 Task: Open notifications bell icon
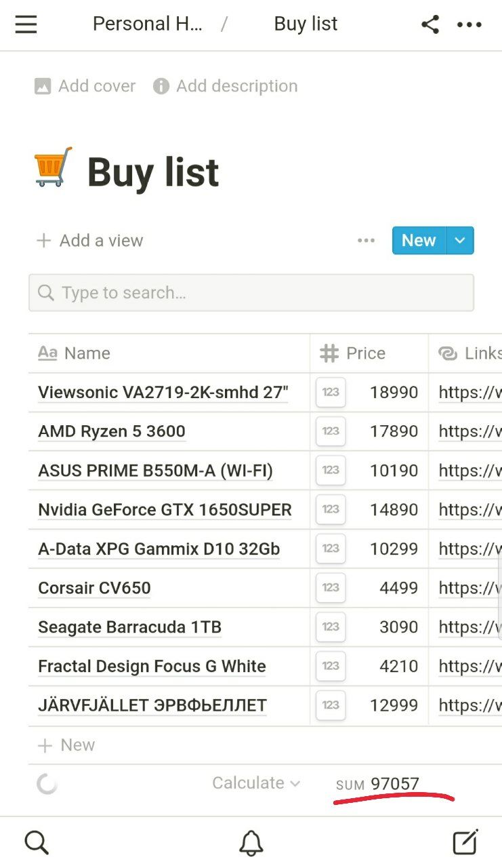click(x=251, y=842)
